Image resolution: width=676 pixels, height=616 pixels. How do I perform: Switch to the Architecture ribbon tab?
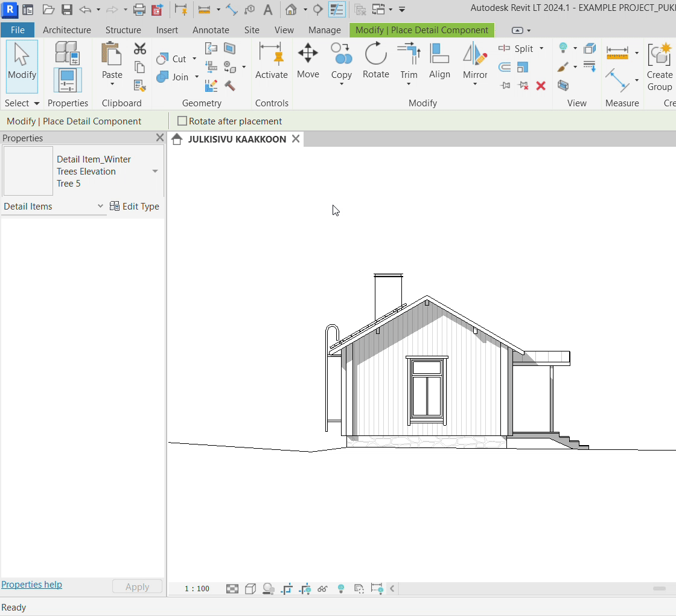click(67, 30)
